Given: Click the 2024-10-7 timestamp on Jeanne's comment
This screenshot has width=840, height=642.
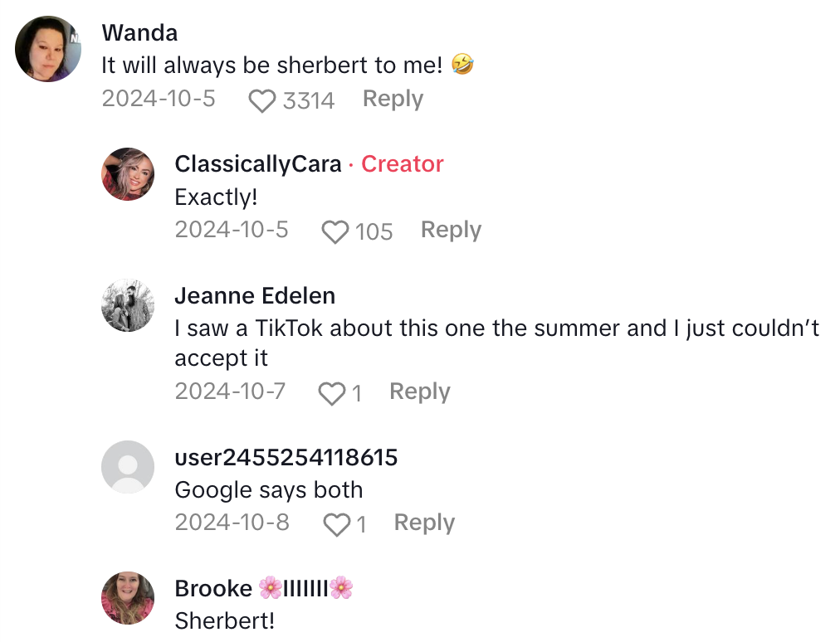Looking at the screenshot, I should (231, 392).
